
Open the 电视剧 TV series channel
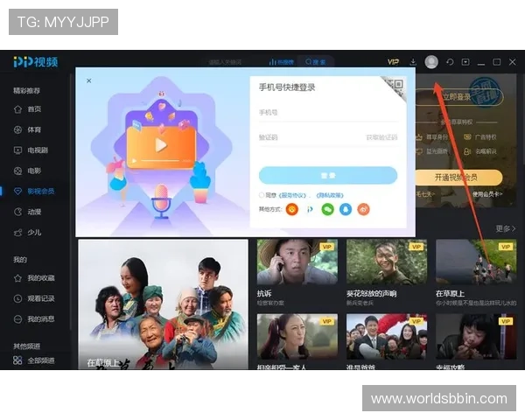click(x=31, y=150)
